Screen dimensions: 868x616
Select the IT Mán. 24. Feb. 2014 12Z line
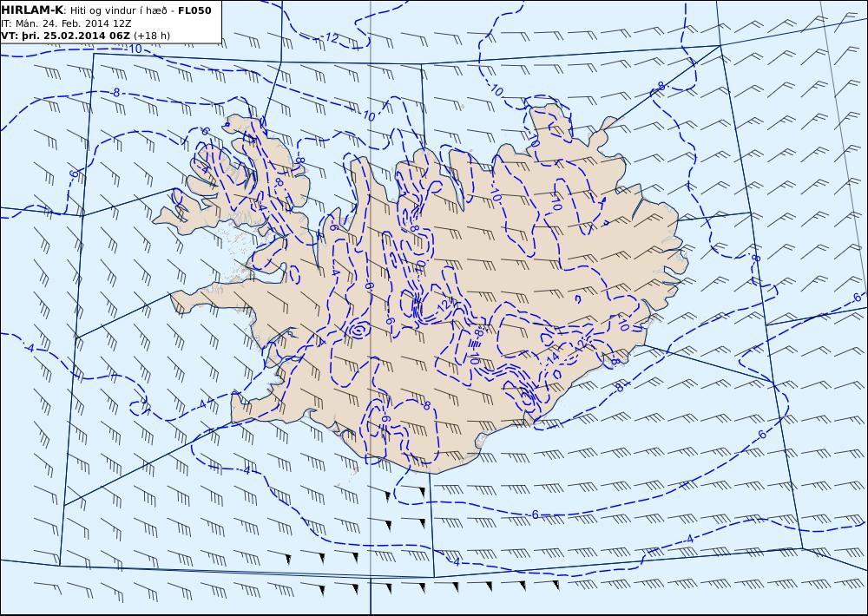(x=66, y=23)
